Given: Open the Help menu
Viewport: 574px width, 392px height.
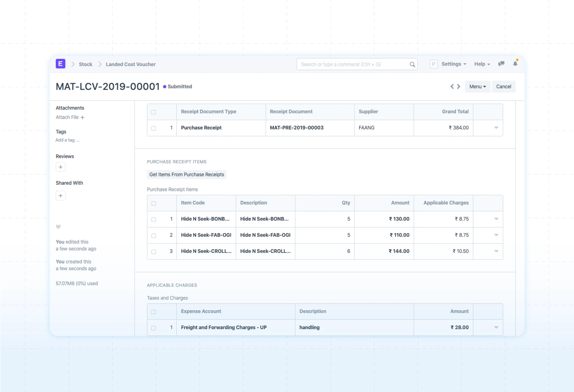Looking at the screenshot, I should coord(482,64).
